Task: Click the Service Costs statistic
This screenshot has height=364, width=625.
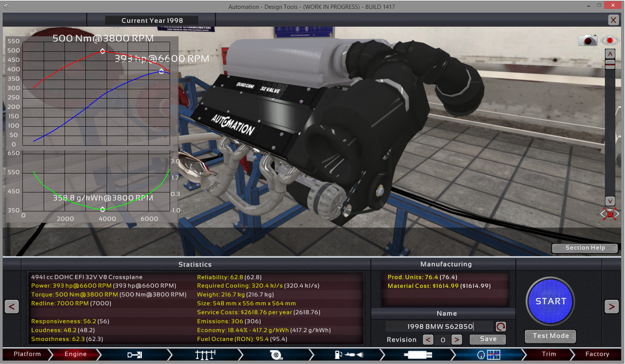Action: tap(259, 313)
